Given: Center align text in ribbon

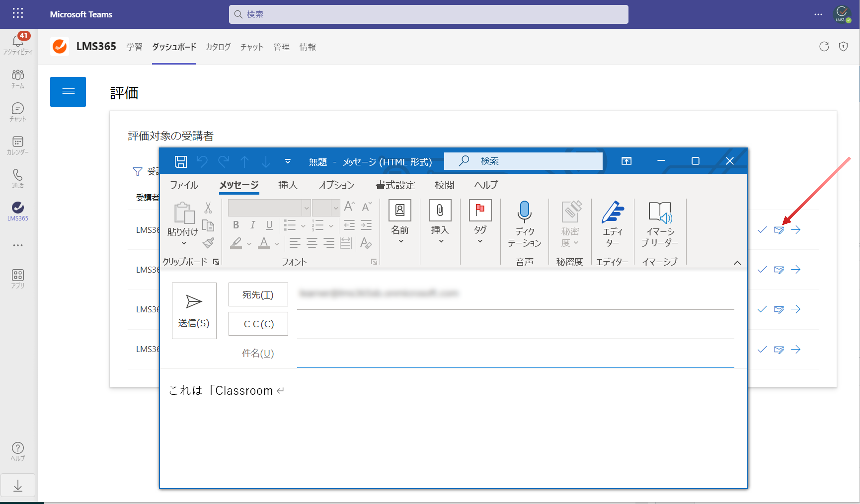Looking at the screenshot, I should coord(312,243).
